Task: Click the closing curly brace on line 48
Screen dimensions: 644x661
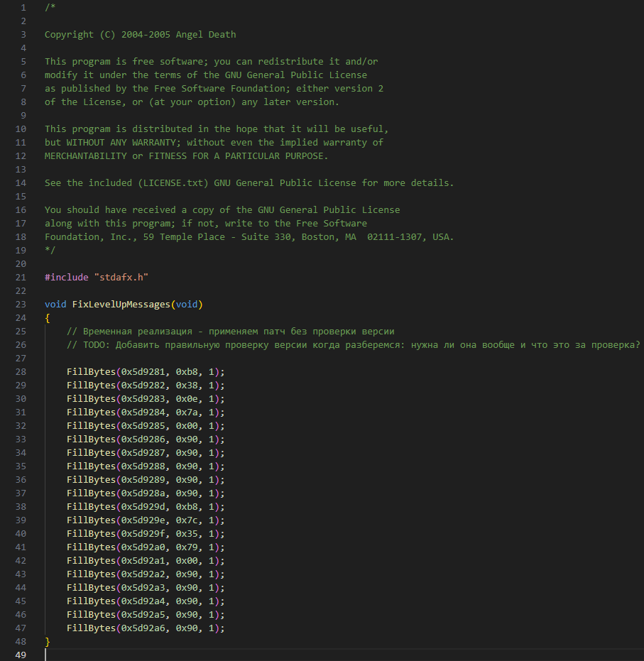Action: click(x=48, y=642)
